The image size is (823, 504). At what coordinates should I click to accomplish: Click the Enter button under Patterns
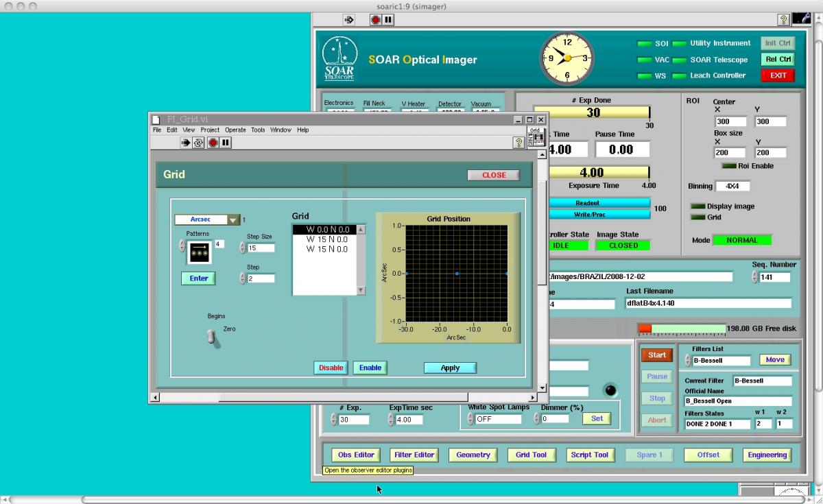[x=199, y=278]
